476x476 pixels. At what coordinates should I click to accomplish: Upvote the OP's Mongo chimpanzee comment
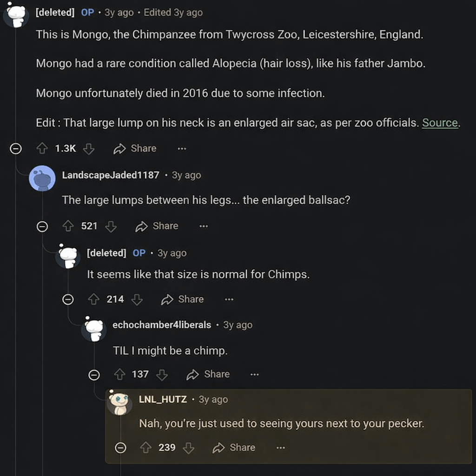click(x=42, y=148)
